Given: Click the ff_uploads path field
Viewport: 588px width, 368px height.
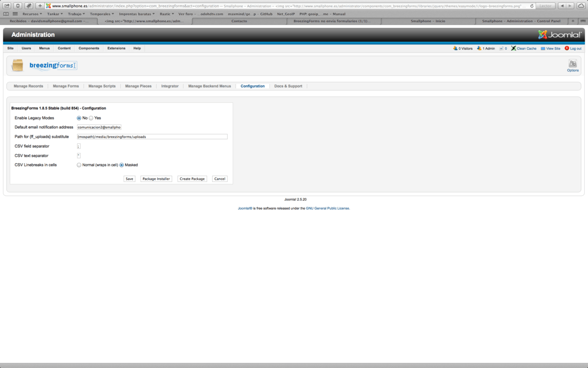Looking at the screenshot, I should coord(152,137).
